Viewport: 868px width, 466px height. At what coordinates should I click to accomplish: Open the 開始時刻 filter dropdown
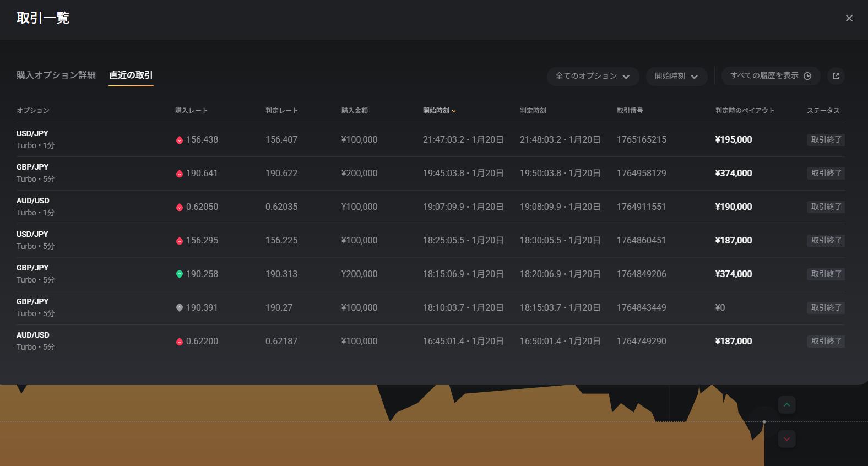pos(676,76)
